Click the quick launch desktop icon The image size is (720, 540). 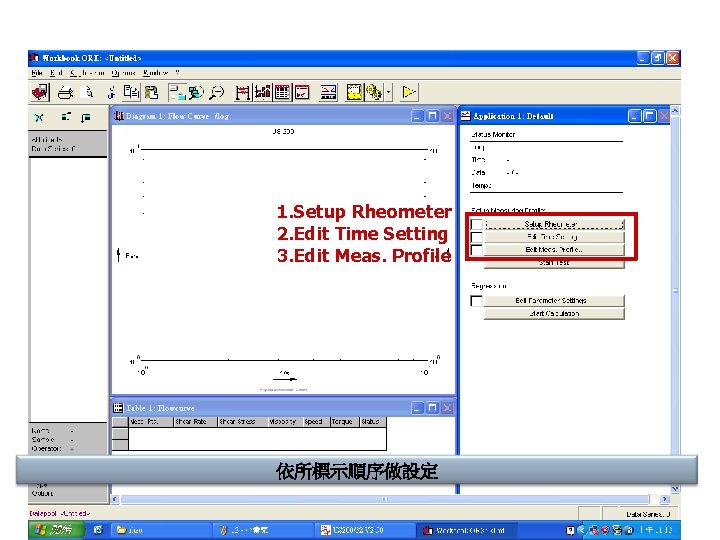(98, 530)
